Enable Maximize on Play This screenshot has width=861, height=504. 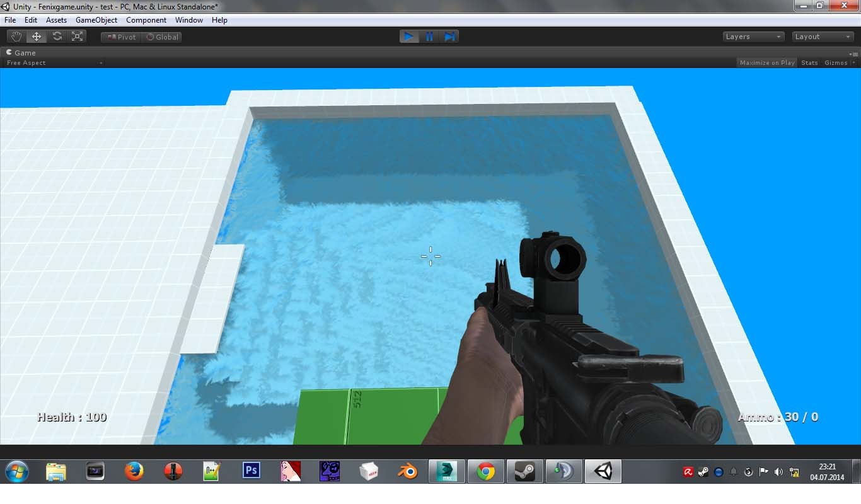[766, 62]
